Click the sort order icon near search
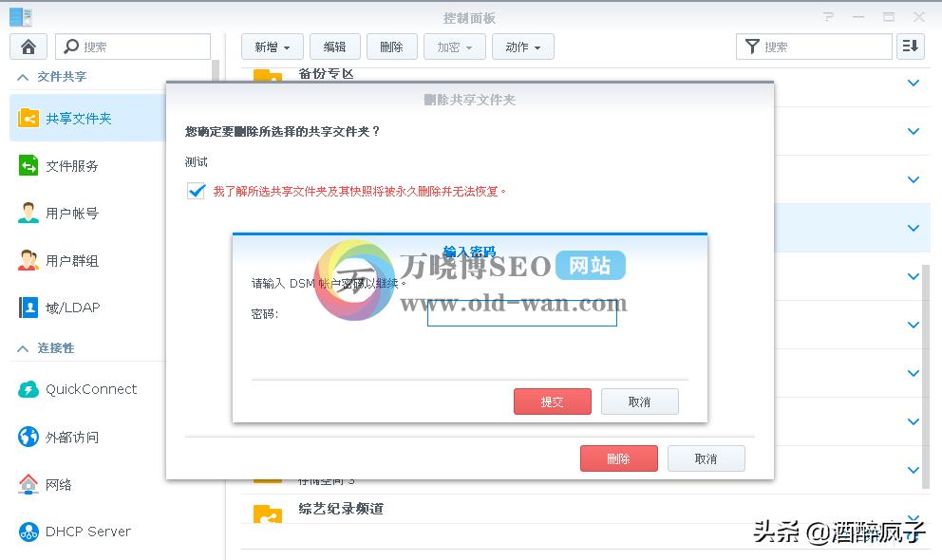The width and height of the screenshot is (942, 560). 910,46
